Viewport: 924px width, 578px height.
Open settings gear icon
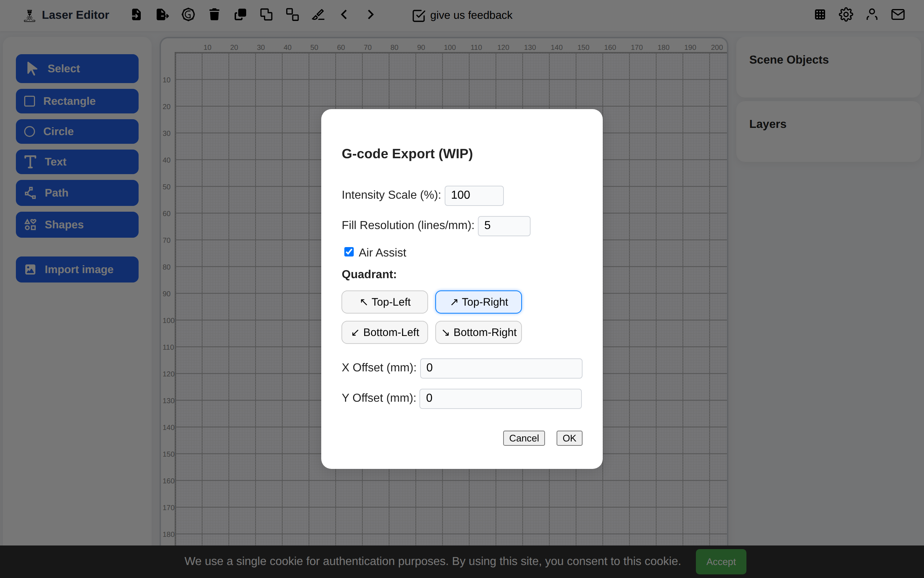(x=846, y=15)
